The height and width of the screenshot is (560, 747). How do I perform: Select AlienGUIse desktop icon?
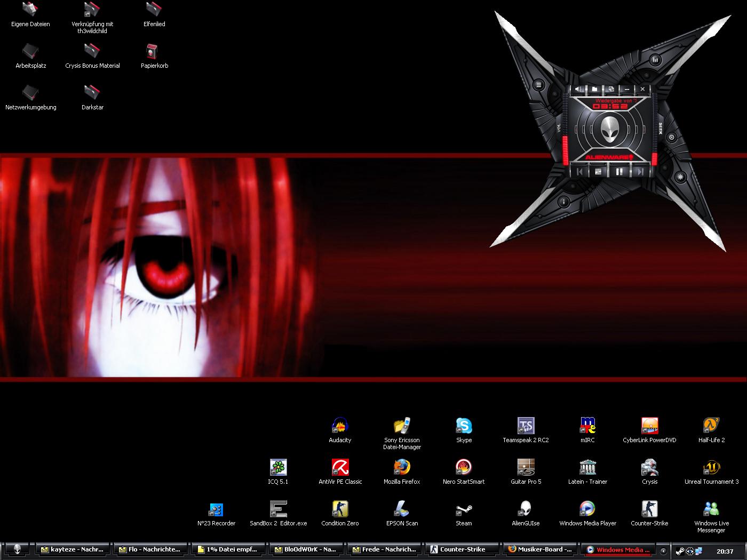pos(526,513)
